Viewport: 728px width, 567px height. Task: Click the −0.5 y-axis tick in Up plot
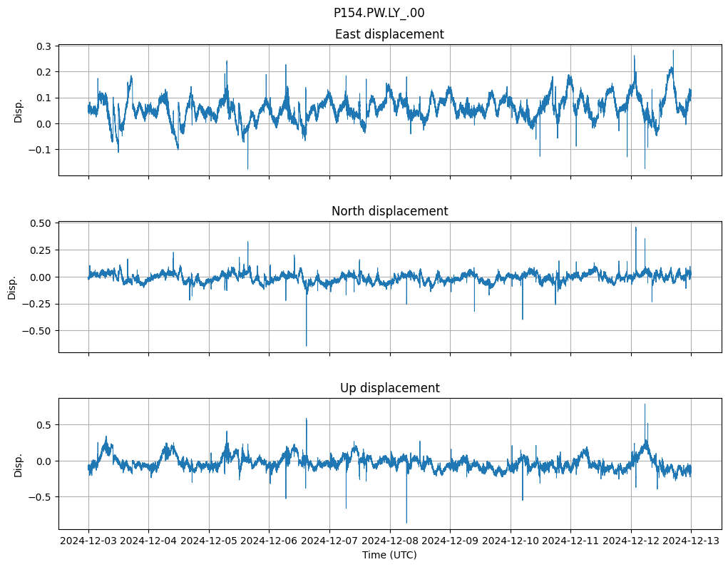tap(41, 497)
